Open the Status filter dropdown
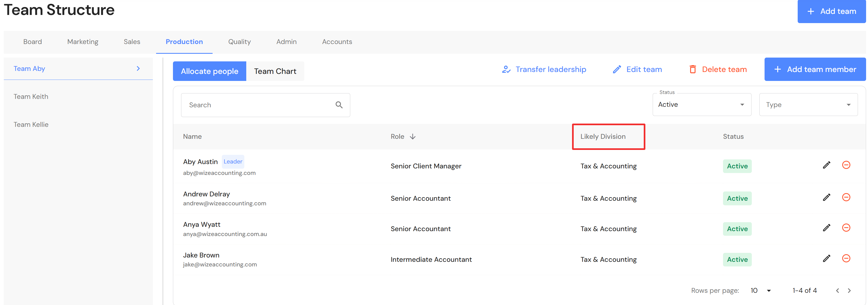The image size is (868, 305). (x=702, y=105)
